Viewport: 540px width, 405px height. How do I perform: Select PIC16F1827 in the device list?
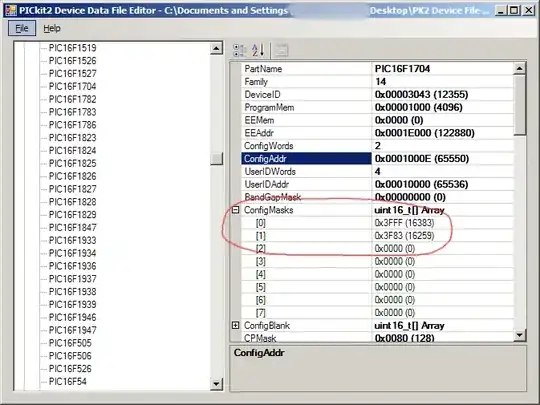pyautogui.click(x=72, y=189)
